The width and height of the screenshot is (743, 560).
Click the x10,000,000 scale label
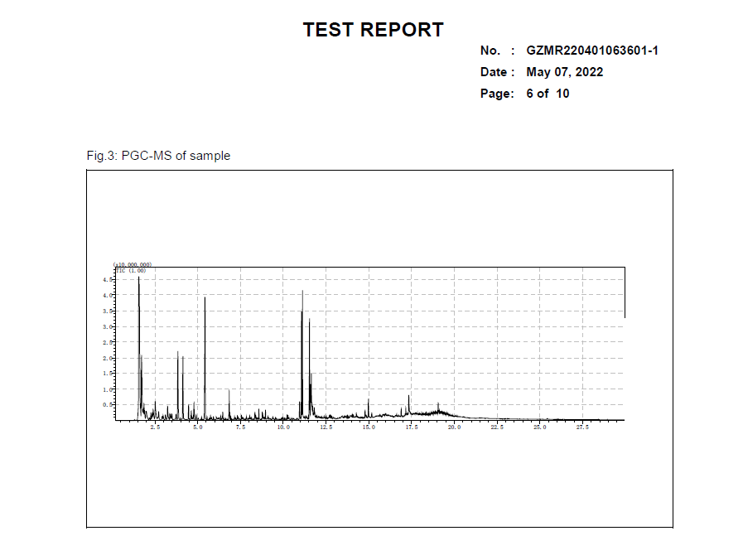pyautogui.click(x=133, y=264)
